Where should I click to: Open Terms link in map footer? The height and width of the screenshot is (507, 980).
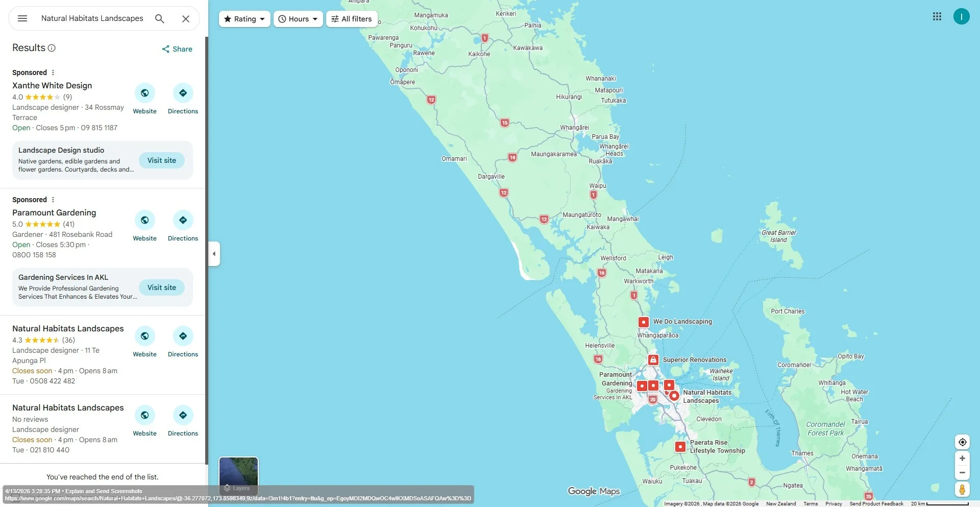(x=811, y=503)
